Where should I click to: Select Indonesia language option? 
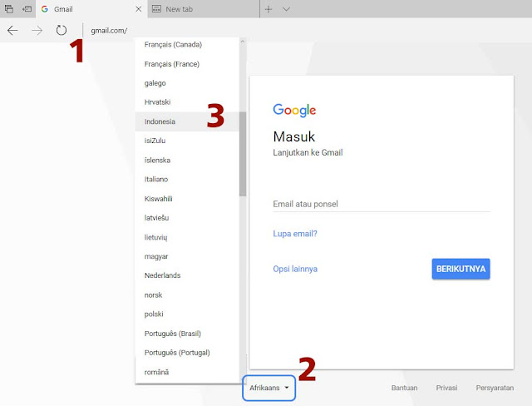(x=187, y=121)
